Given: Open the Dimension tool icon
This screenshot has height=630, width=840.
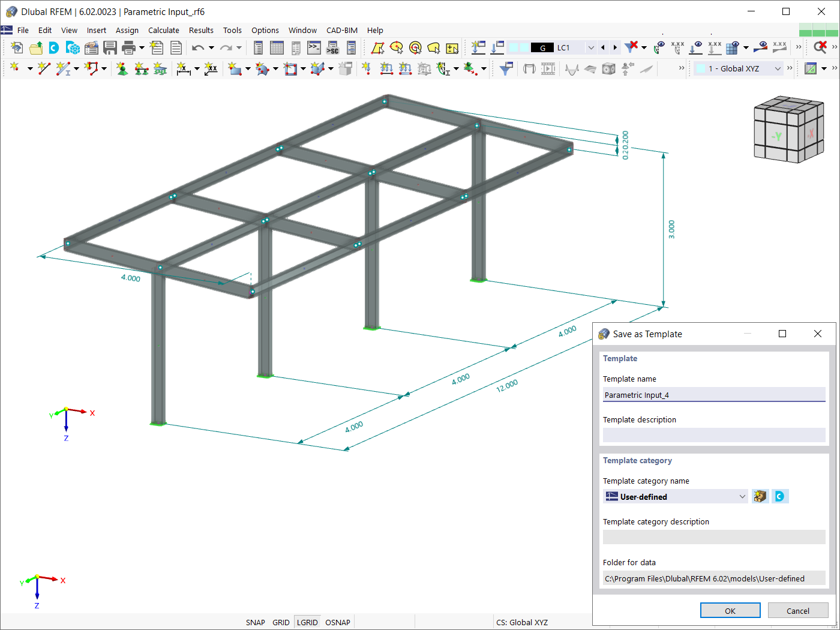Looking at the screenshot, I should [183, 68].
